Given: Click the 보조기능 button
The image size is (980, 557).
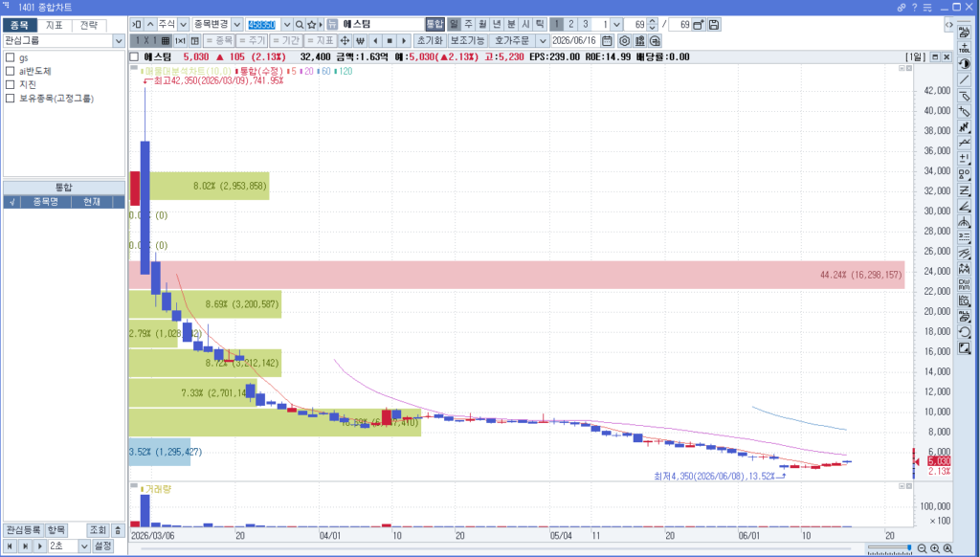Looking at the screenshot, I should click(467, 40).
